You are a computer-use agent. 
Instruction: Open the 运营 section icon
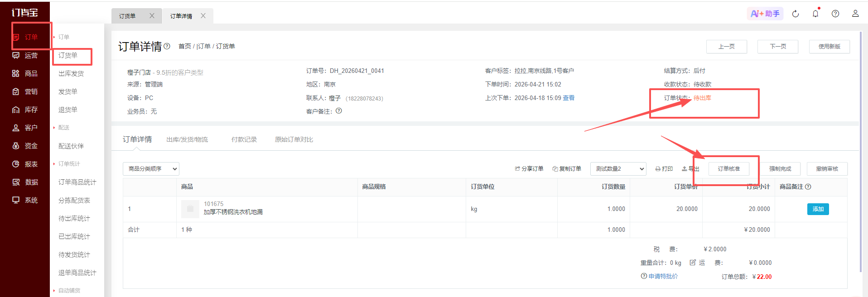point(16,55)
